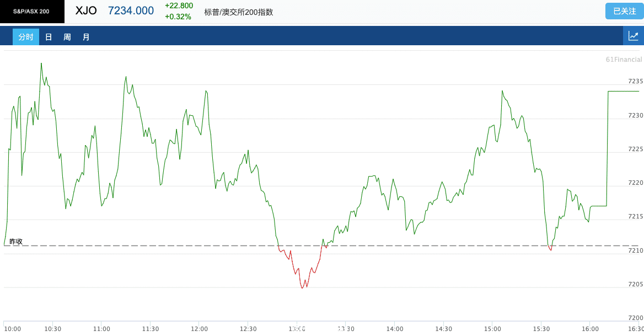Click the 7225 price axis label
Image resolution: width=644 pixels, height=336 pixels.
coord(635,149)
